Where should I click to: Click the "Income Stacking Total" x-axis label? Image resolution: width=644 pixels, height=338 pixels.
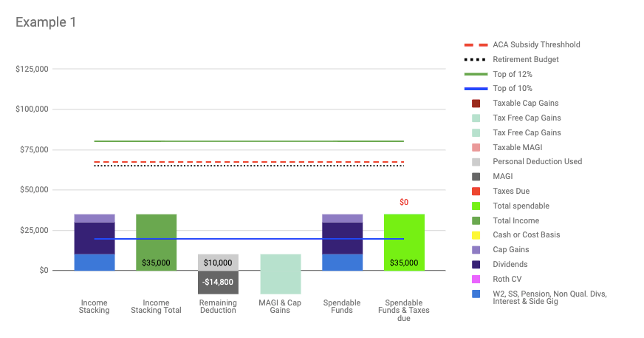tap(156, 306)
